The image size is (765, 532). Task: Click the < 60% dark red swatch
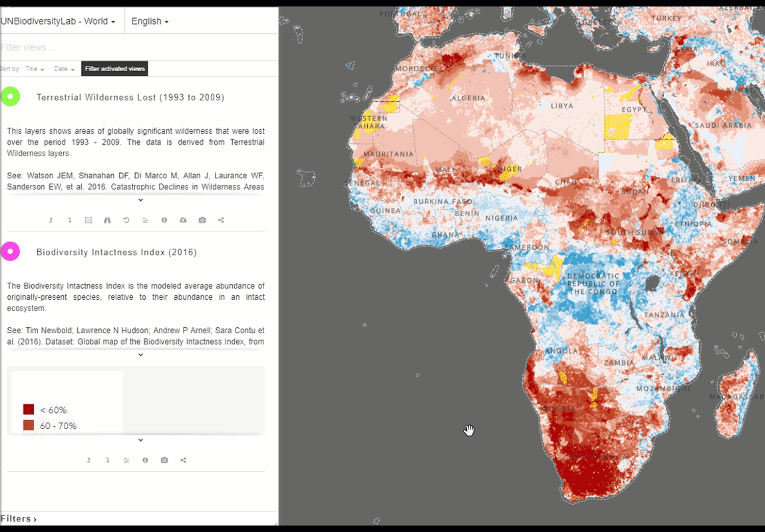(29, 410)
